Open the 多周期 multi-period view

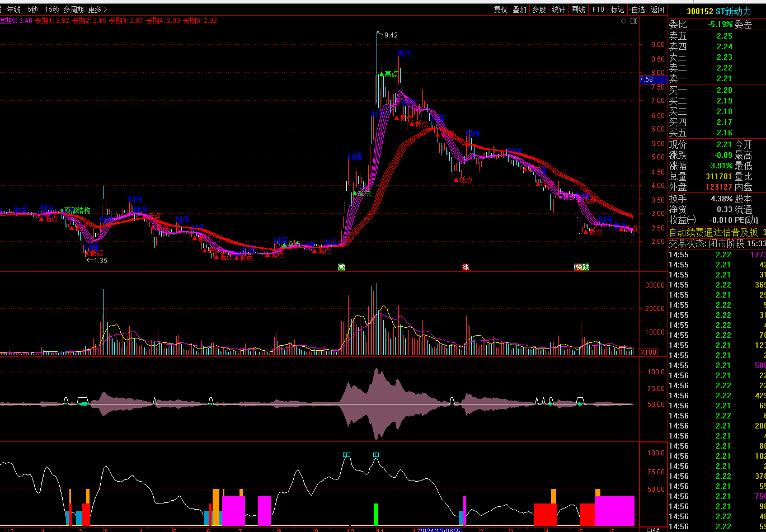pyautogui.click(x=73, y=10)
